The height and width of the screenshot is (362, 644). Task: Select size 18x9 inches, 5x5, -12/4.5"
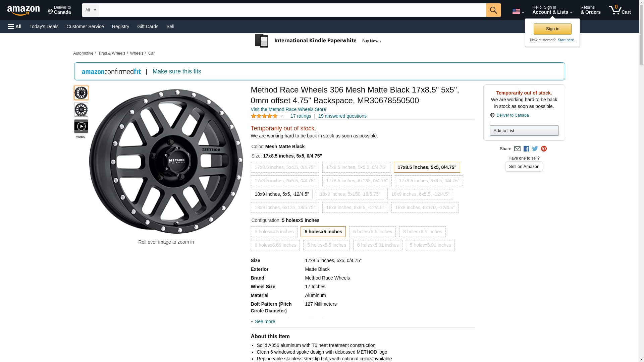pyautogui.click(x=281, y=194)
